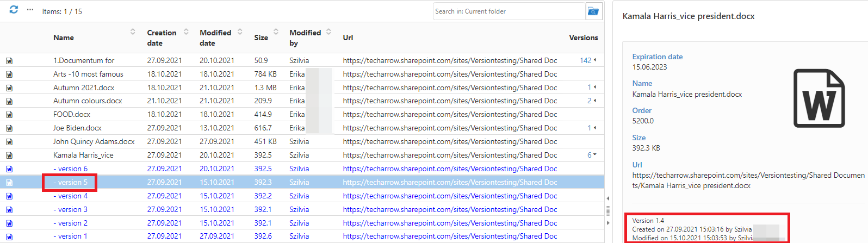Viewport: 868px width, 243px height.
Task: Click the Word icon for version 4 row
Action: coord(9,196)
